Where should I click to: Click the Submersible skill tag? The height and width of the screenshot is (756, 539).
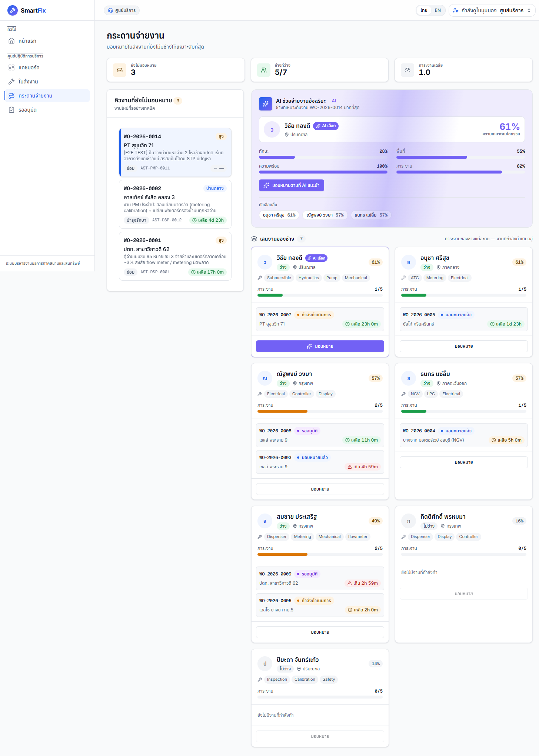[x=279, y=278]
